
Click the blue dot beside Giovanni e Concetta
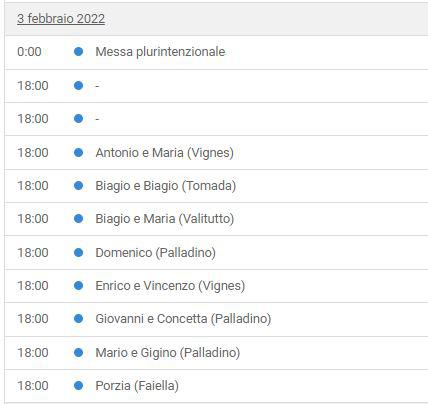point(78,319)
